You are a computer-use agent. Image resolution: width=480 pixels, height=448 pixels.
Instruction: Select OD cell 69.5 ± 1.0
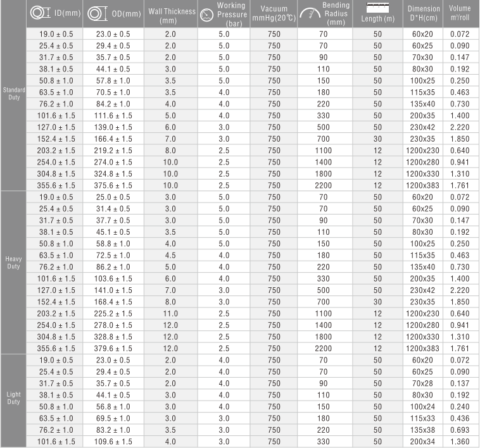113,418
